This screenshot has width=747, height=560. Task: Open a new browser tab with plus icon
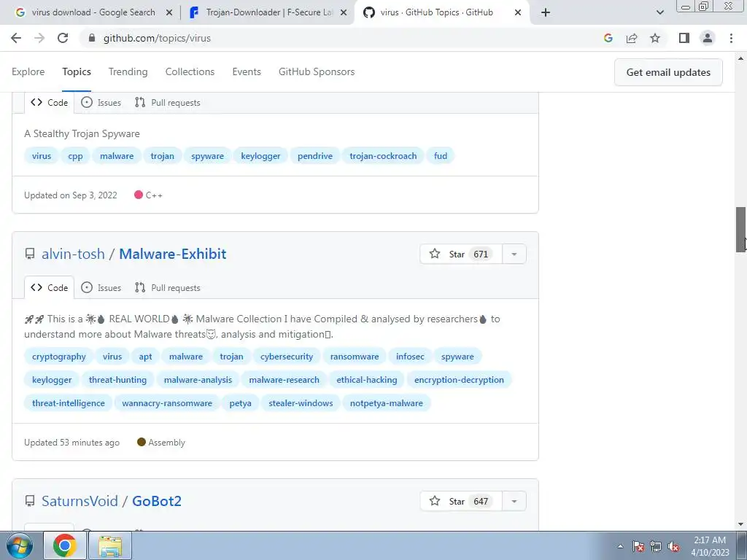pyautogui.click(x=546, y=13)
